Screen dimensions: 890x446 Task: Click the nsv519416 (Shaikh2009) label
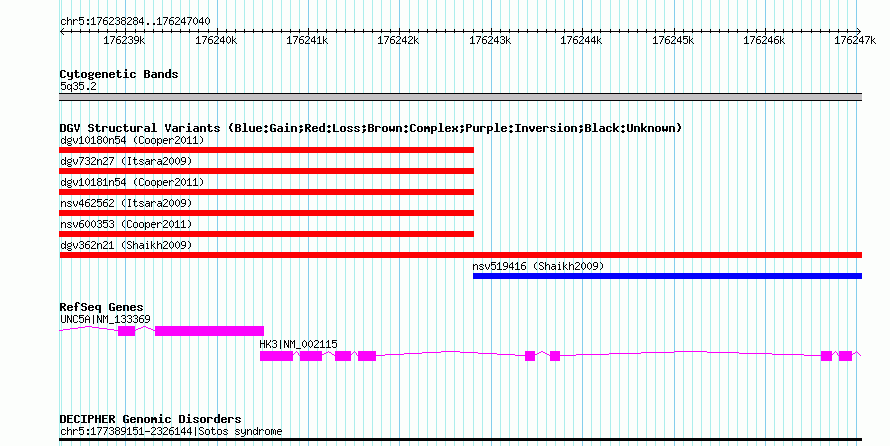pyautogui.click(x=538, y=266)
